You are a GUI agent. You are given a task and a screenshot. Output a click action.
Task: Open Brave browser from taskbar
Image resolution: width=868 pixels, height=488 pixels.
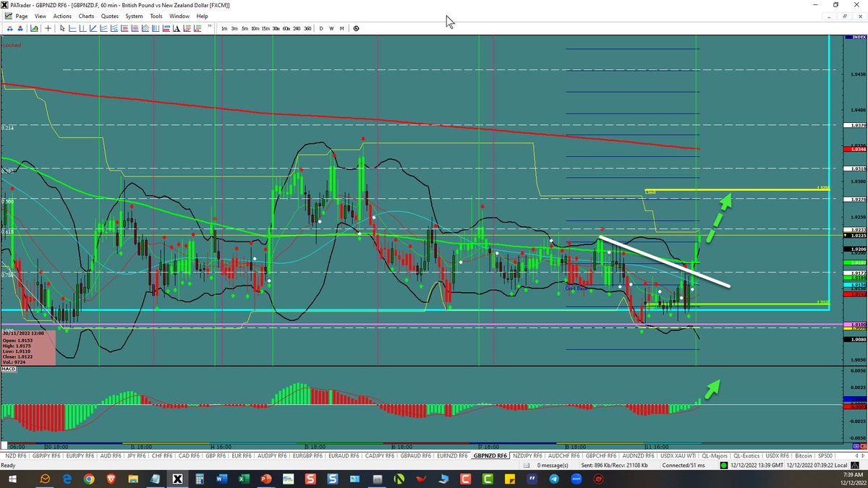point(111,479)
